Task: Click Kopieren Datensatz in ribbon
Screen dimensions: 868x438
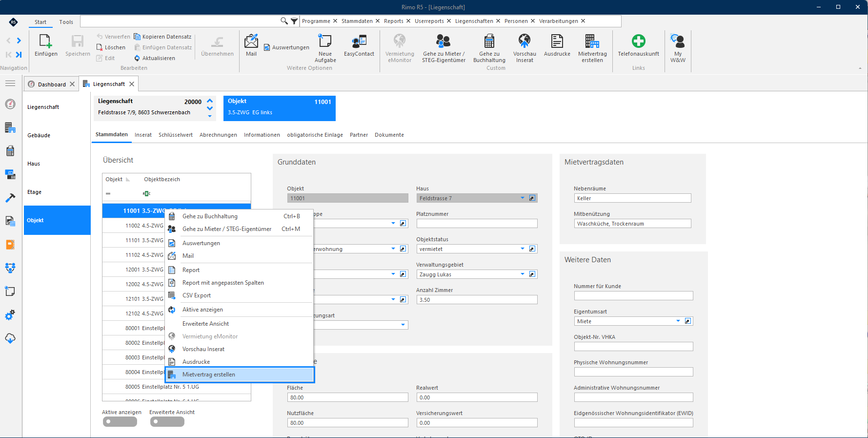Action: 162,37
